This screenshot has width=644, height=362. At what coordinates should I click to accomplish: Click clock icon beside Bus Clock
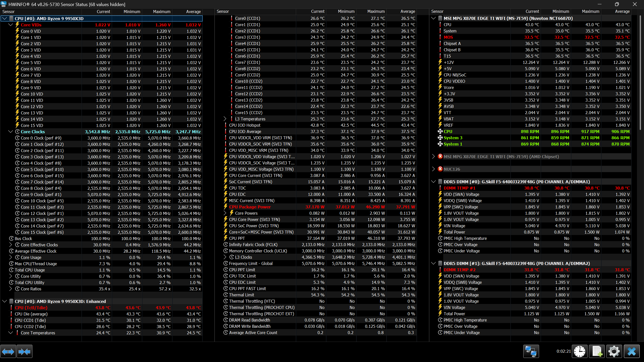pyautogui.click(x=11, y=239)
